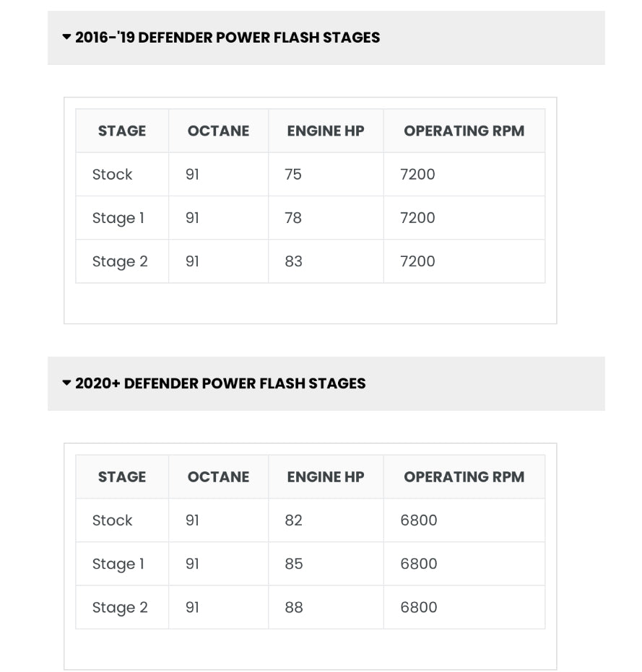642x672 pixels.
Task: Click the Operating RPM header in the 2020+ table
Action: click(464, 476)
